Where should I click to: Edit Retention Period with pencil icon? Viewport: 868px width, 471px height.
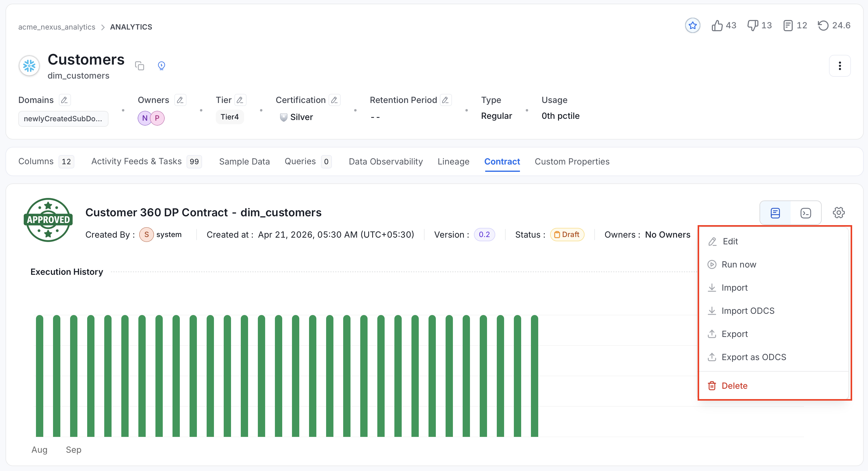point(446,100)
